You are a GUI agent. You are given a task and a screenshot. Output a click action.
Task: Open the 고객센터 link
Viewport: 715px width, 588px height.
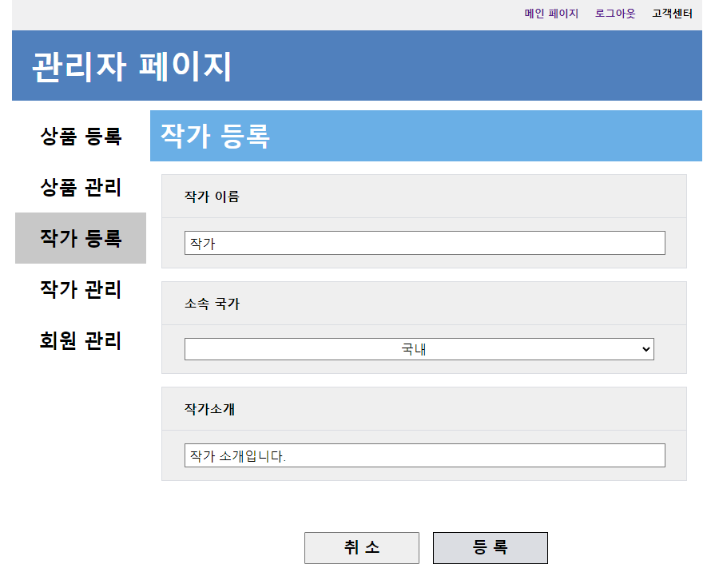pos(672,14)
